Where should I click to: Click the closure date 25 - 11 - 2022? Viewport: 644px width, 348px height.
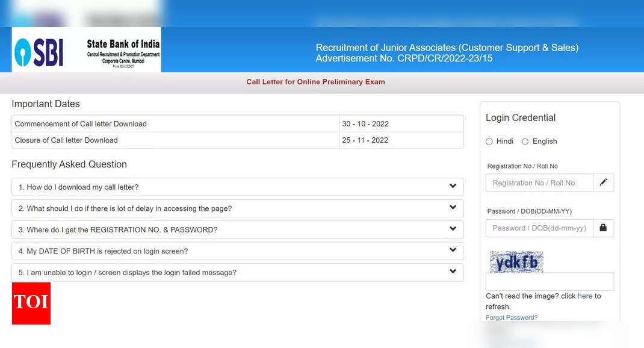(365, 140)
